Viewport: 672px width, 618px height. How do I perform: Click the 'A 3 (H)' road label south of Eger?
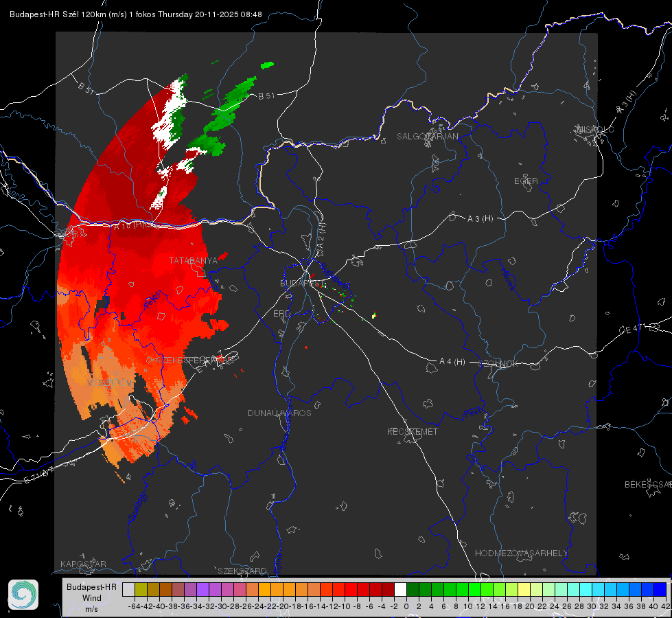[480, 219]
